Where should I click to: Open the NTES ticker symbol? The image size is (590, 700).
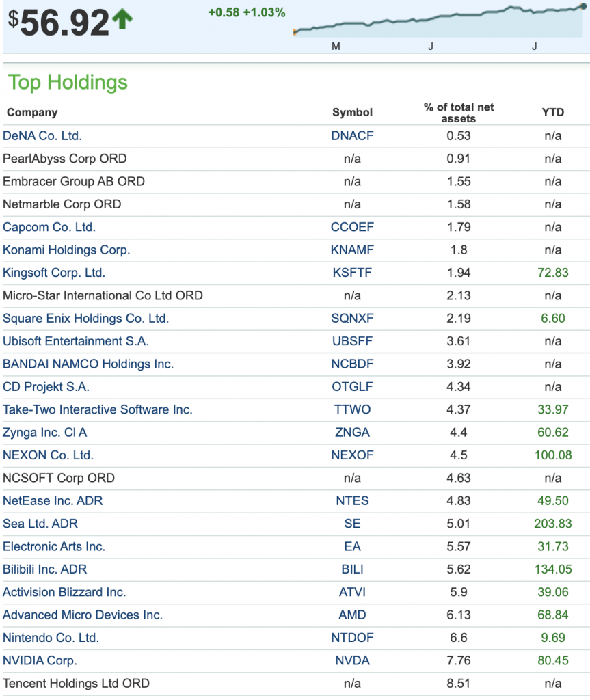point(352,500)
